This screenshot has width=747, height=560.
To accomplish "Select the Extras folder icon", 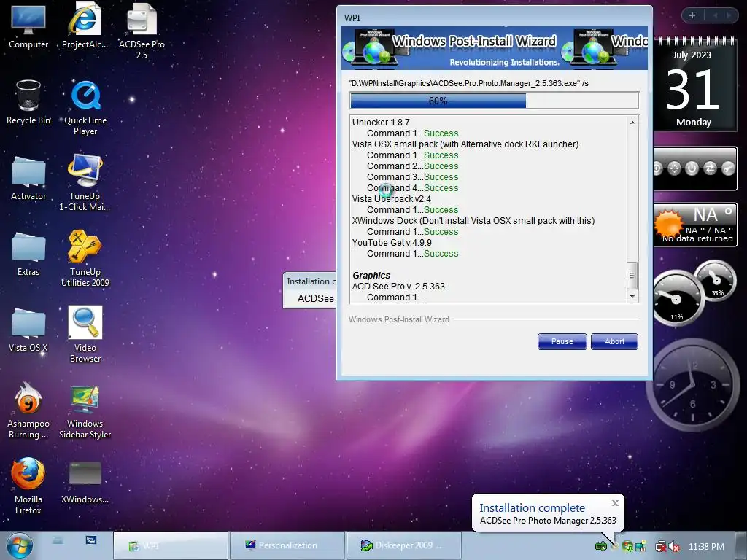I will (28, 254).
